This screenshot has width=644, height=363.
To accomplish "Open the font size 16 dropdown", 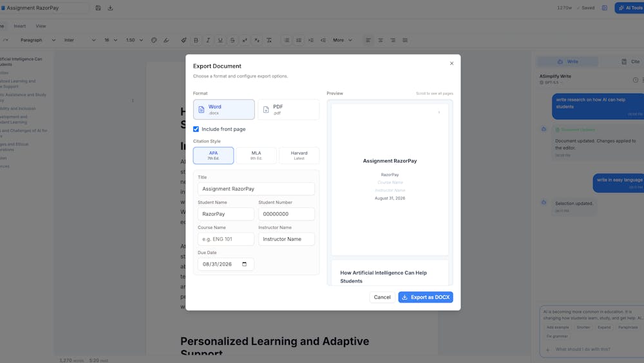I will (111, 40).
